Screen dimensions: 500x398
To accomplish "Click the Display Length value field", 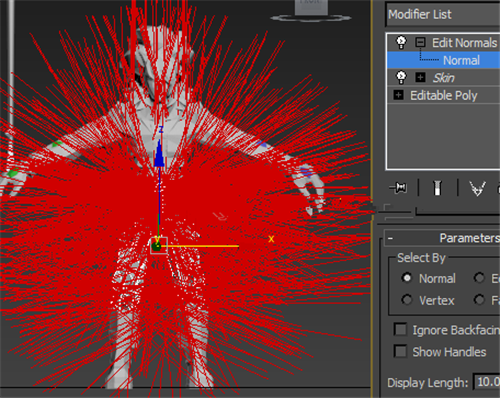I will (x=487, y=382).
